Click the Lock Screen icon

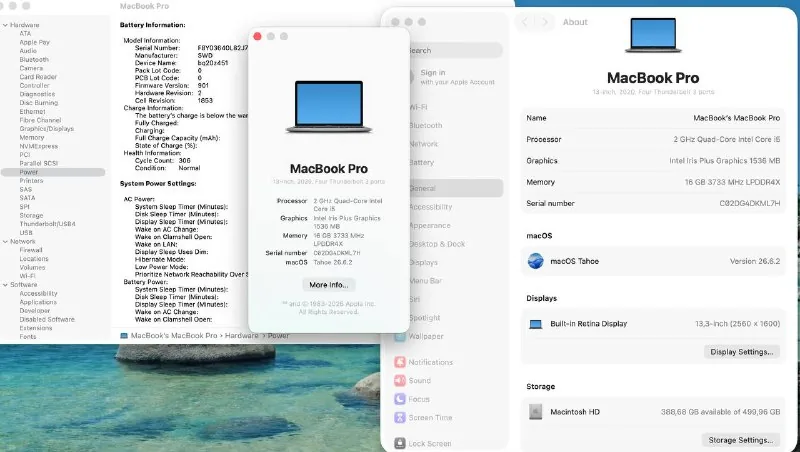[399, 443]
